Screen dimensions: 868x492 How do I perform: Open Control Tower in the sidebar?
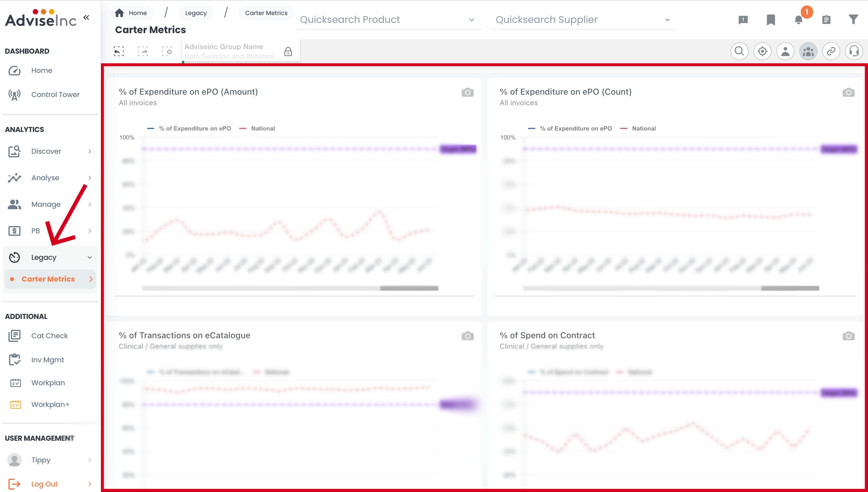[x=55, y=95]
